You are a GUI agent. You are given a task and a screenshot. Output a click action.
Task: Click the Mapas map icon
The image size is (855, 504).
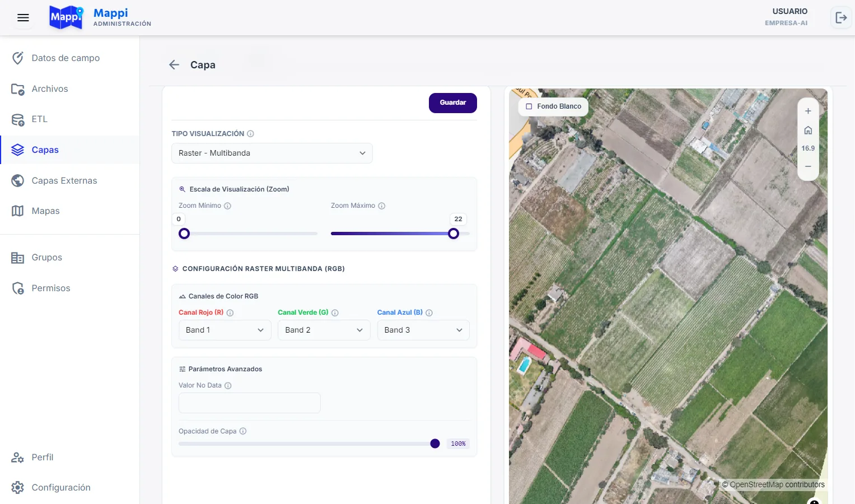tap(18, 211)
